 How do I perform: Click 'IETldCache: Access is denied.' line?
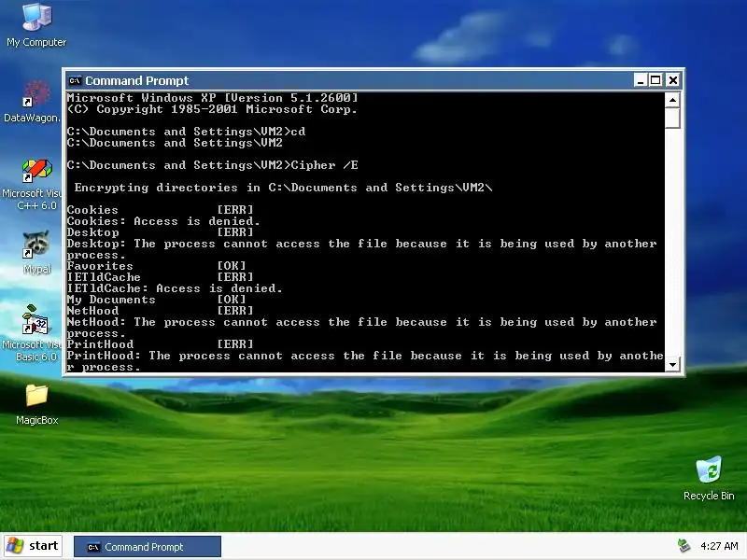point(175,288)
